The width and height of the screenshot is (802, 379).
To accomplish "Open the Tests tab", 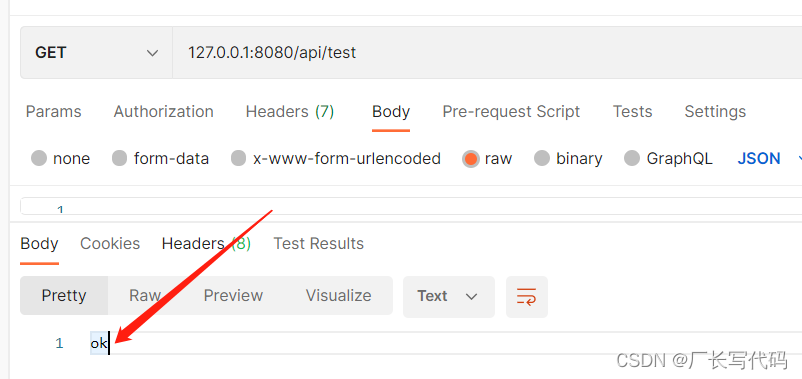I will (x=633, y=112).
